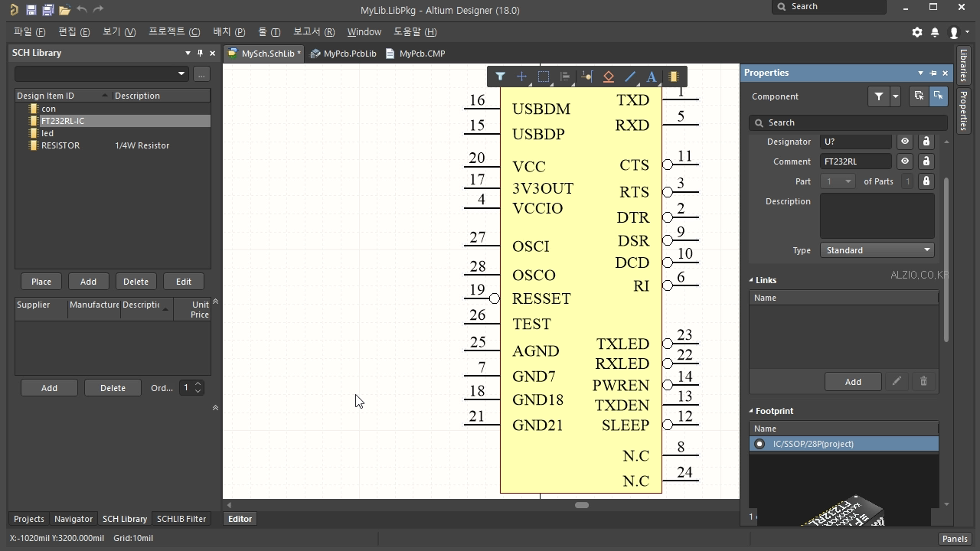Collapse the Footprint section
Viewport: 980px width, 551px height.
[751, 411]
